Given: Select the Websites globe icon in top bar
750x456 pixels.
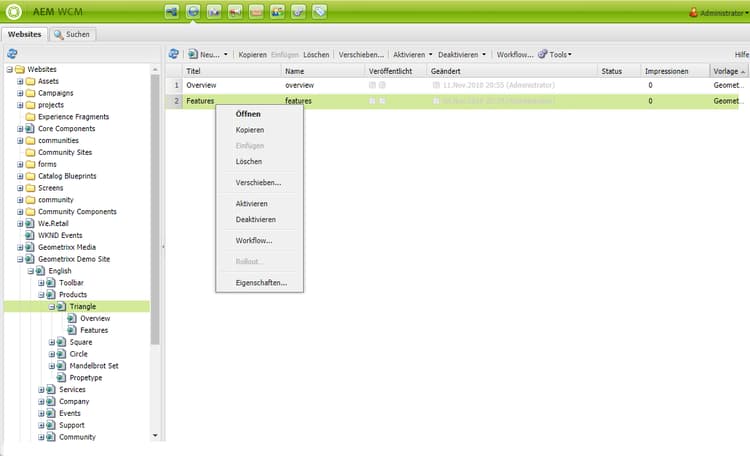Looking at the screenshot, I should tap(193, 11).
